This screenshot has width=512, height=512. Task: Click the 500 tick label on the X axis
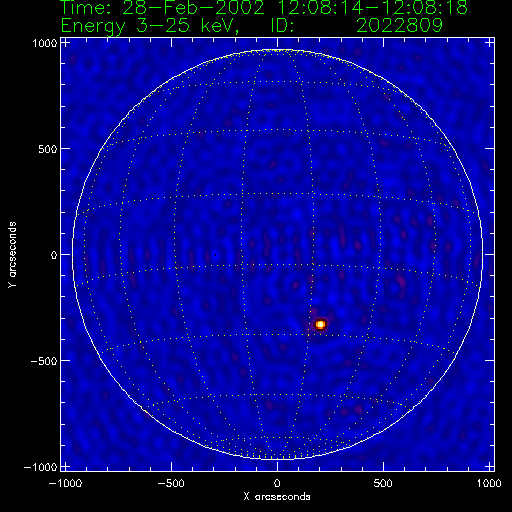tap(383, 483)
